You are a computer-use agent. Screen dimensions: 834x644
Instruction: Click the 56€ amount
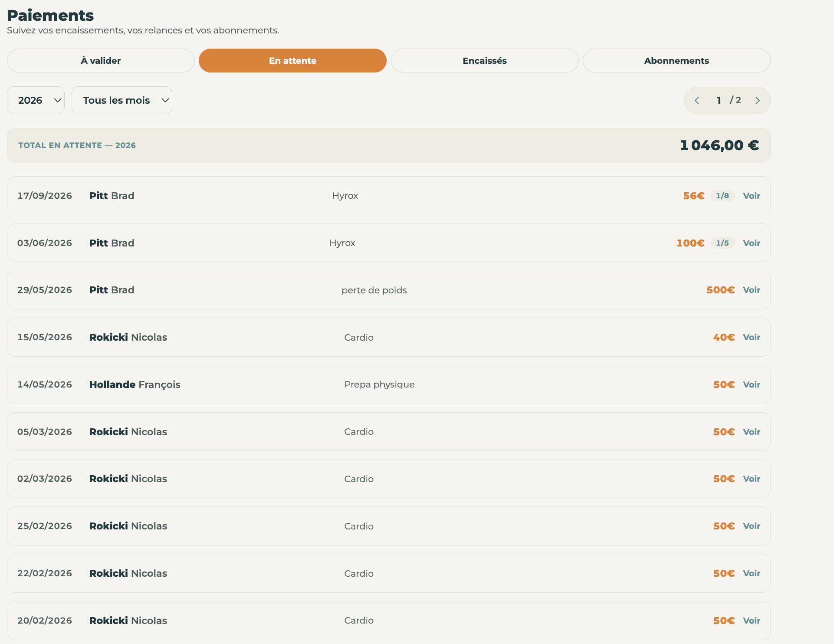(x=694, y=196)
